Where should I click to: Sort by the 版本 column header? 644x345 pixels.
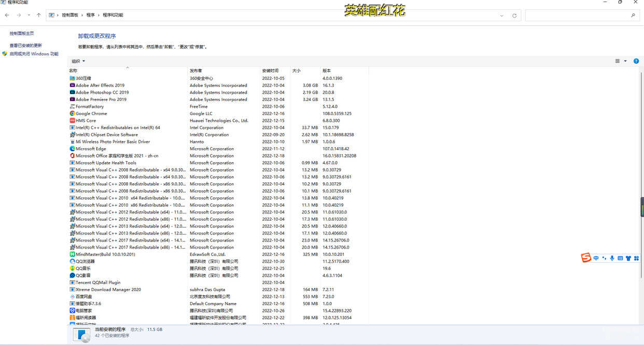coord(345,70)
